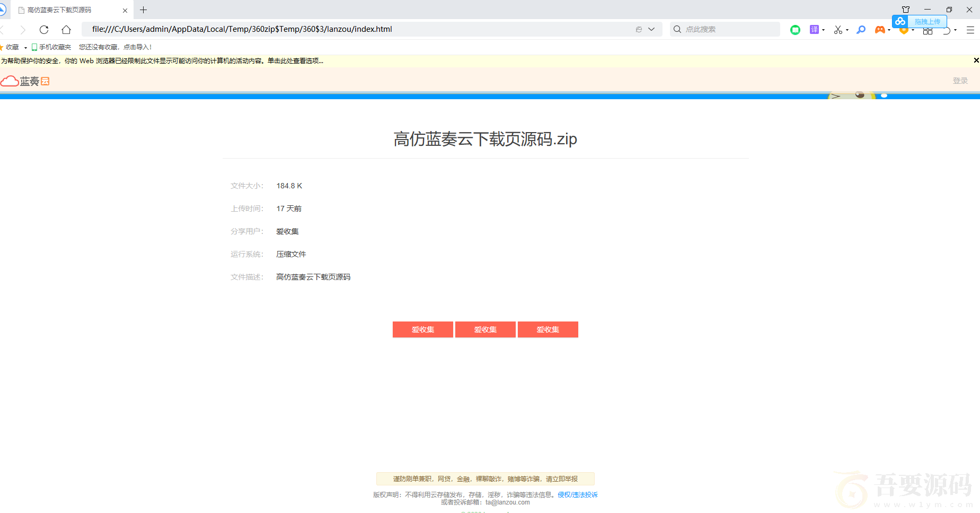Open the hamburger main menu
This screenshot has width=980, height=513.
[970, 30]
